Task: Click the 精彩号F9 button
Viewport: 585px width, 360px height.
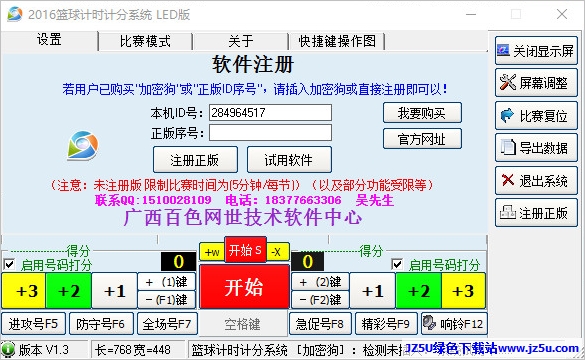Action: 386,323
